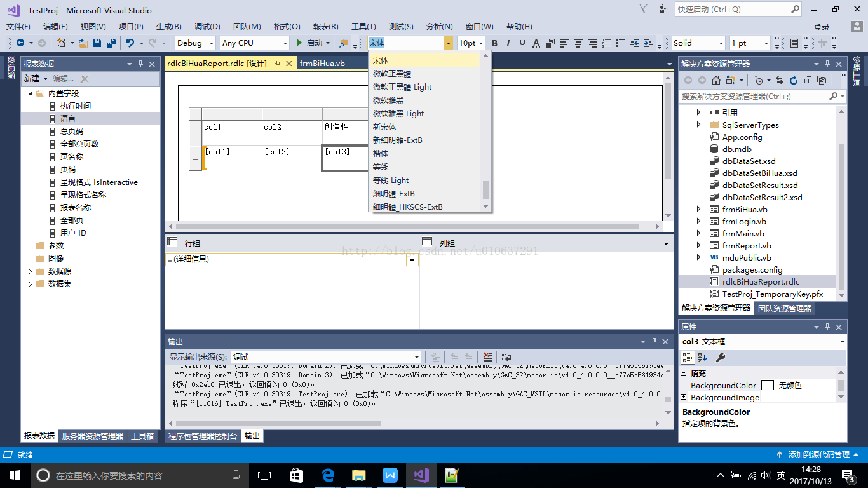The width and height of the screenshot is (868, 488).
Task: Click the bulleted list icon
Action: [x=620, y=43]
